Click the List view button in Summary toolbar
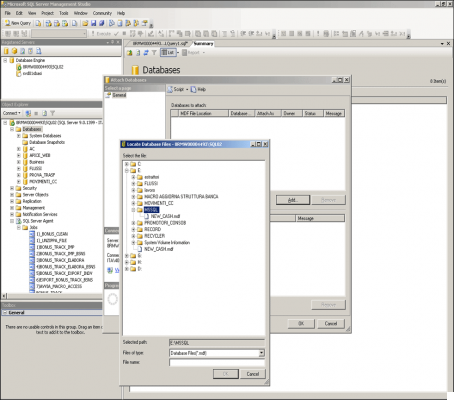This screenshot has width=454, height=400. [x=168, y=52]
